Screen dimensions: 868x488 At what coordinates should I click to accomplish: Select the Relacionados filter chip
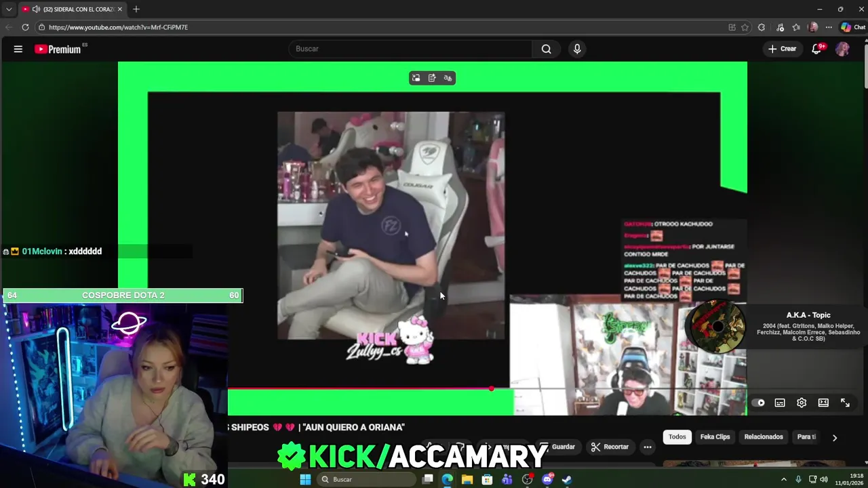764,436
